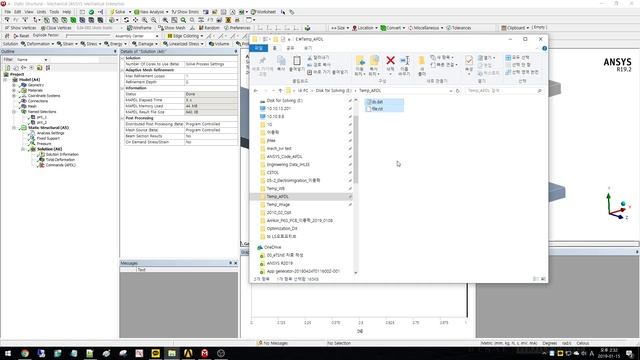Open the View menu in ANSYS
Image resolution: width=640 pixels, height=360 pixels.
click(x=29, y=12)
